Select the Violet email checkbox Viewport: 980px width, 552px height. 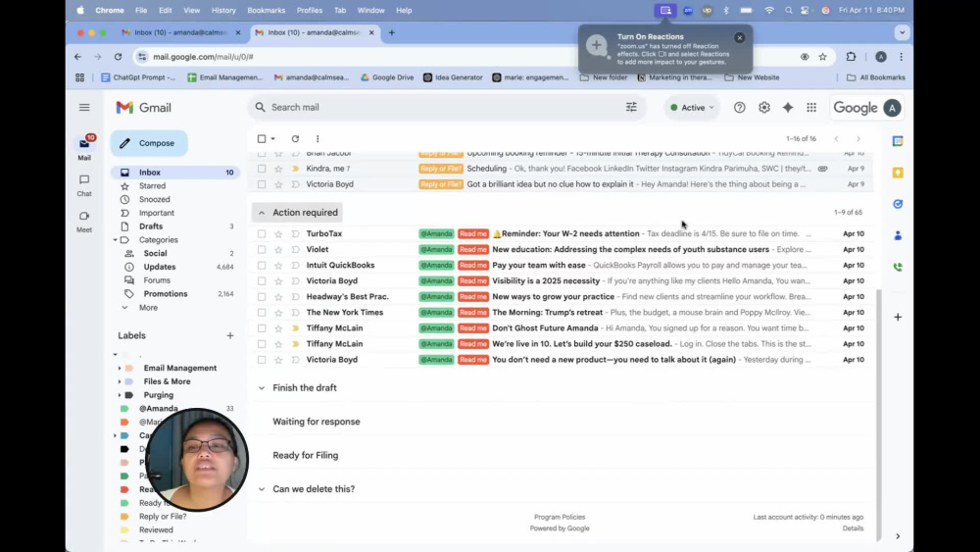tap(262, 249)
